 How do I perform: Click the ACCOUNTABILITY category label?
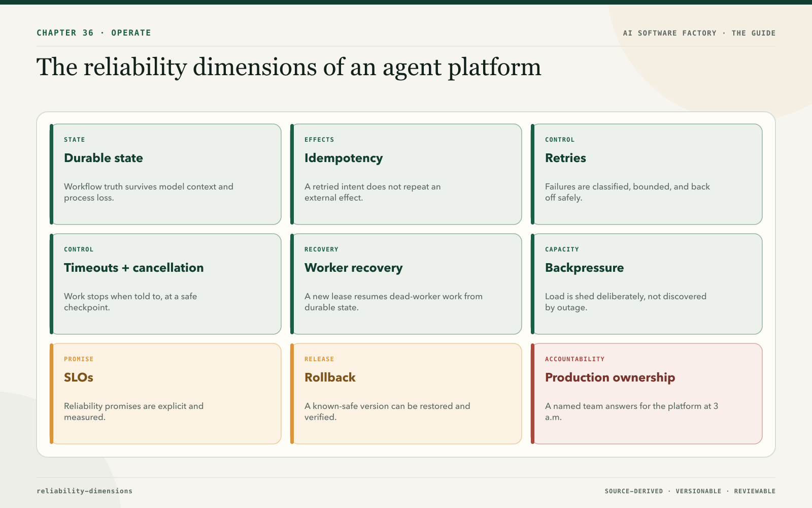pyautogui.click(x=575, y=359)
